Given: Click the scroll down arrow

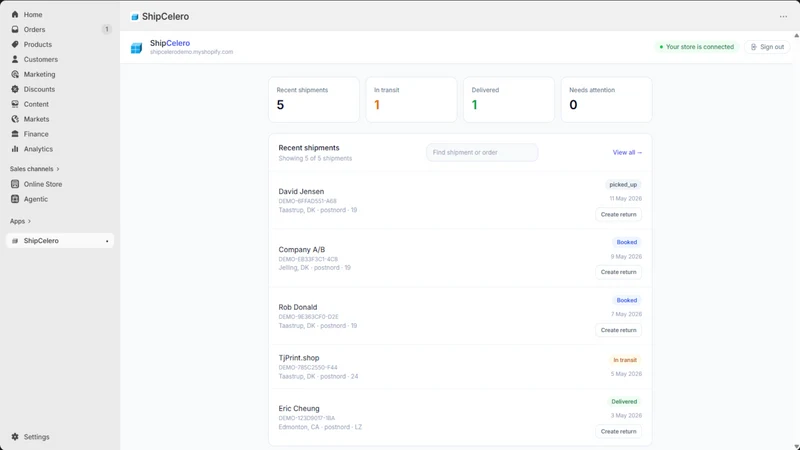Looking at the screenshot, I should (x=796, y=447).
